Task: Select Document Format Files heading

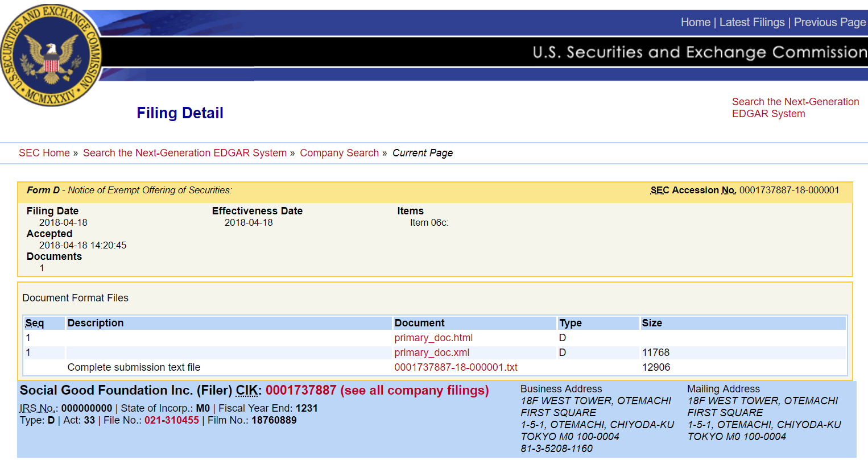Action: click(x=75, y=298)
